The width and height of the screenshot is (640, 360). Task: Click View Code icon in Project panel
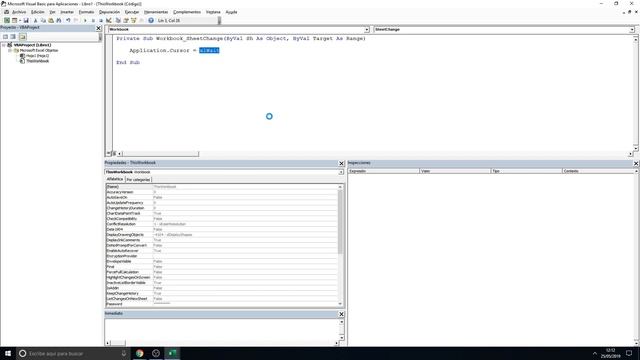(x=5, y=37)
